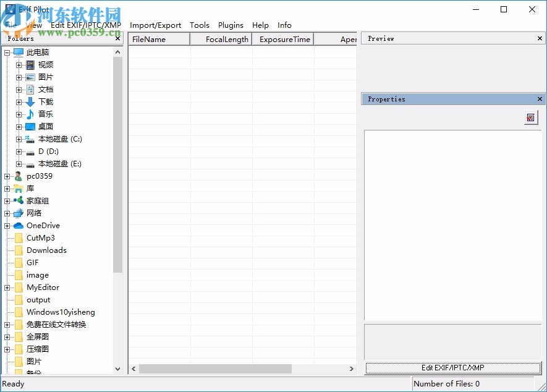Click the 网络 network icon in the sidebar
Screen dimensions: 547x392
[18, 213]
